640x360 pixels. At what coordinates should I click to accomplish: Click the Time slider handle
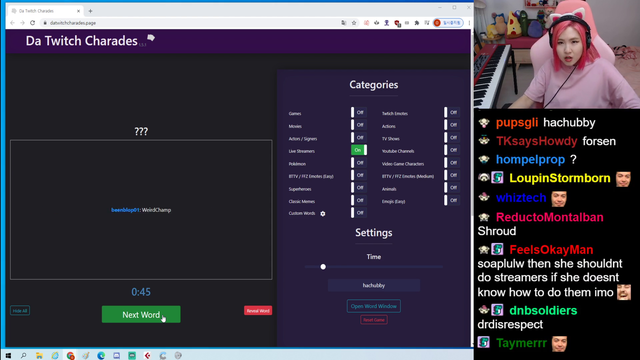point(323,267)
